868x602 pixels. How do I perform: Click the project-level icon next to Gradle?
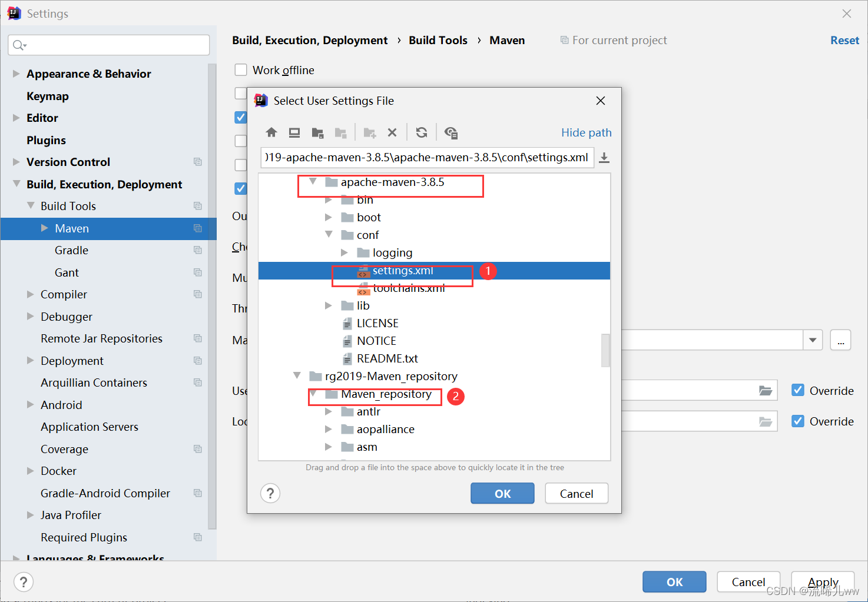click(x=198, y=250)
